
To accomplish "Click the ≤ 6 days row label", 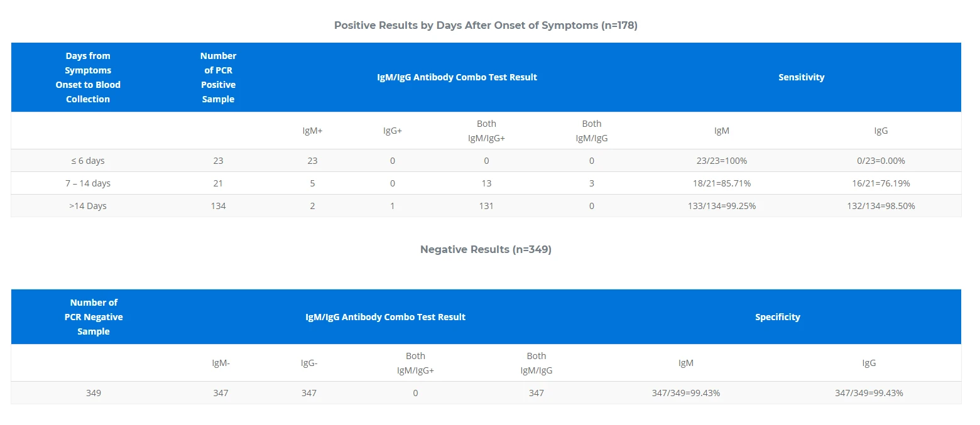I will tap(88, 161).
